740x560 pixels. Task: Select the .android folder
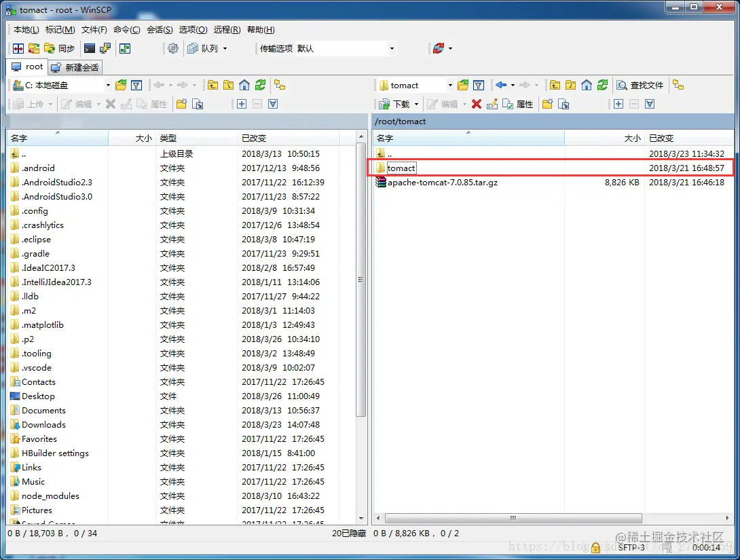click(38, 168)
